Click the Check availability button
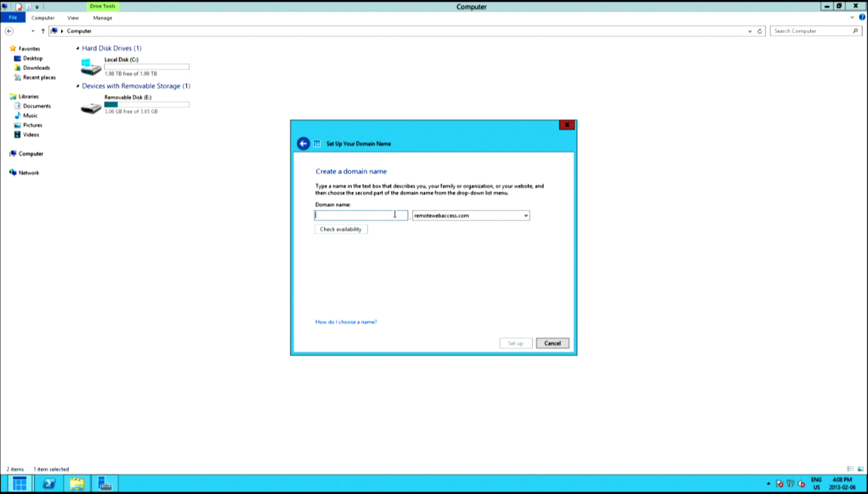Image resolution: width=868 pixels, height=494 pixels. (341, 229)
